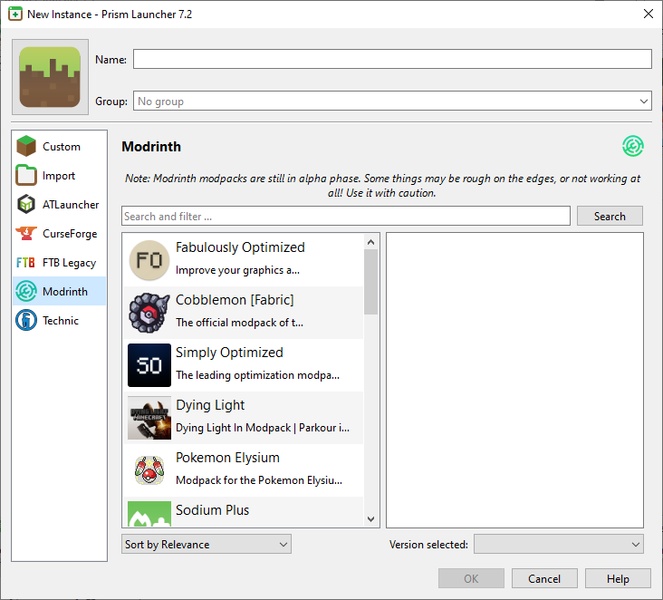This screenshot has width=663, height=600.
Task: Click the FTB Legacy logo icon
Action: click(25, 263)
